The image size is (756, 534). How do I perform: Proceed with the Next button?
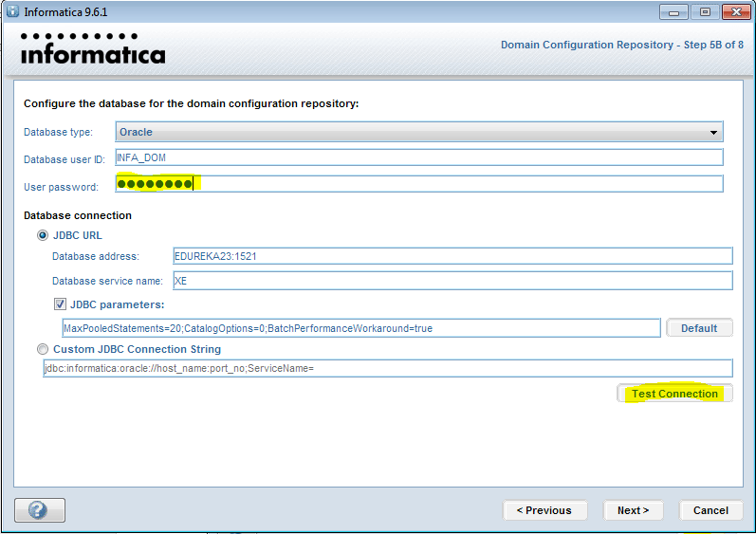(633, 510)
